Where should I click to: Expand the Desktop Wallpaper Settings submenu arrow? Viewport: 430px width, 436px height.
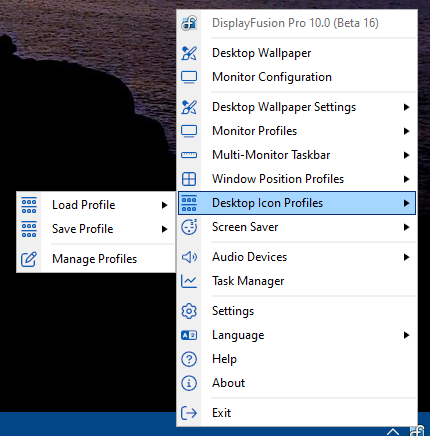point(406,107)
